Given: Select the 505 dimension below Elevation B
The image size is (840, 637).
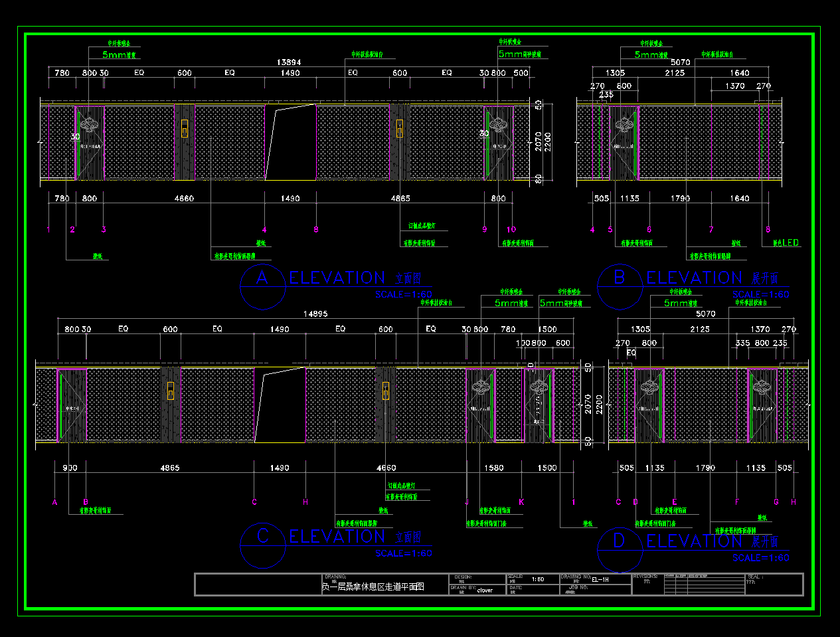Looking at the screenshot, I should coord(602,199).
